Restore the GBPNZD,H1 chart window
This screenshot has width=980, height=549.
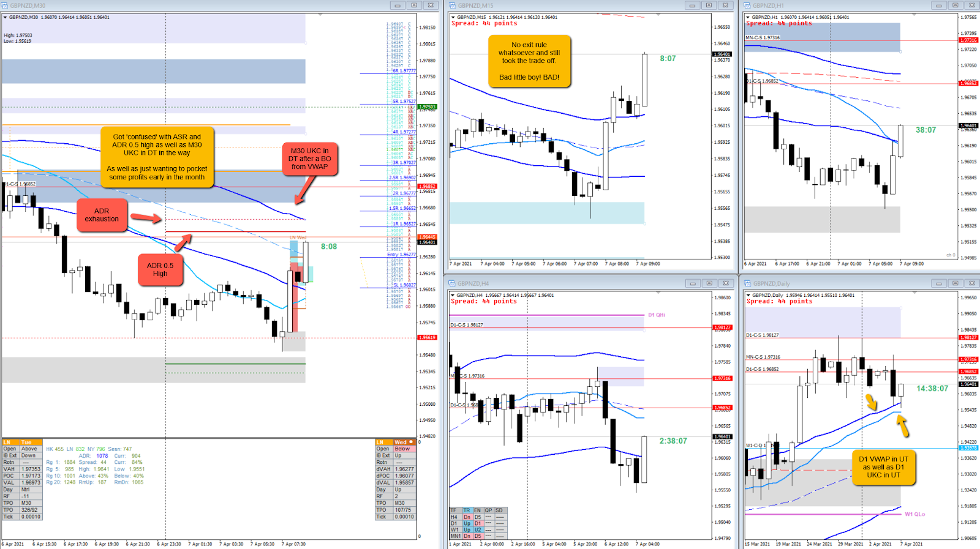point(955,6)
